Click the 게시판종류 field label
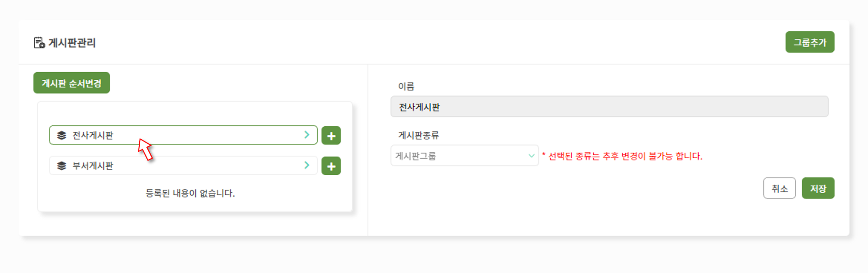 pos(418,135)
